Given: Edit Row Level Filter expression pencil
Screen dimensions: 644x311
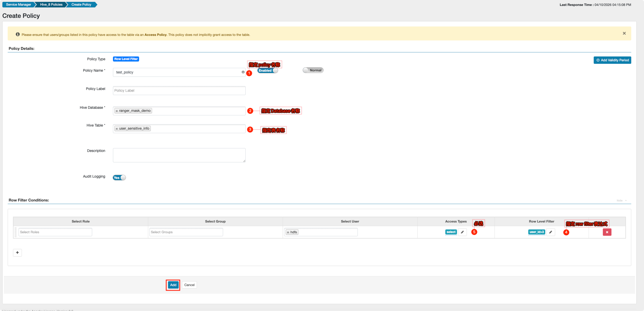Looking at the screenshot, I should coord(550,232).
